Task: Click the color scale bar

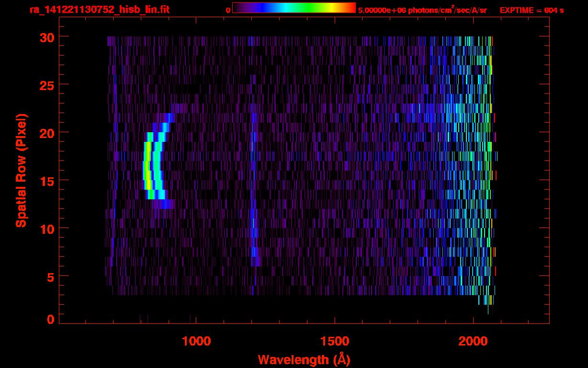Action: [x=294, y=8]
